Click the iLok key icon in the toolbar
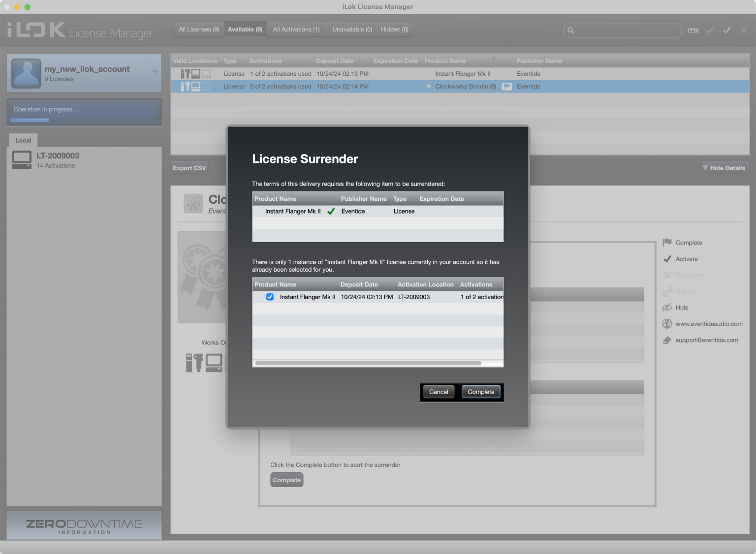Image resolution: width=756 pixels, height=554 pixels. (693, 30)
